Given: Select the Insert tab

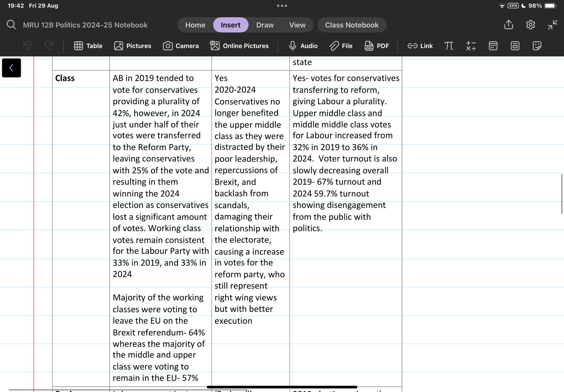Looking at the screenshot, I should pos(231,25).
